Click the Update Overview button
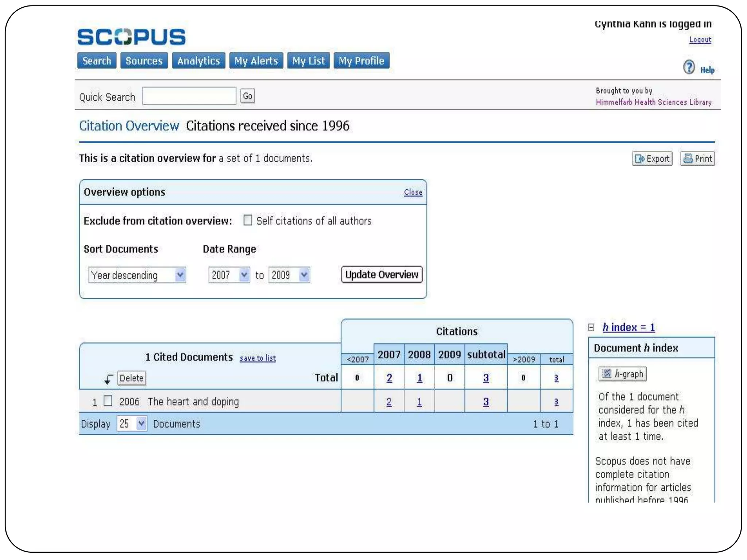The image size is (747, 560). [382, 275]
